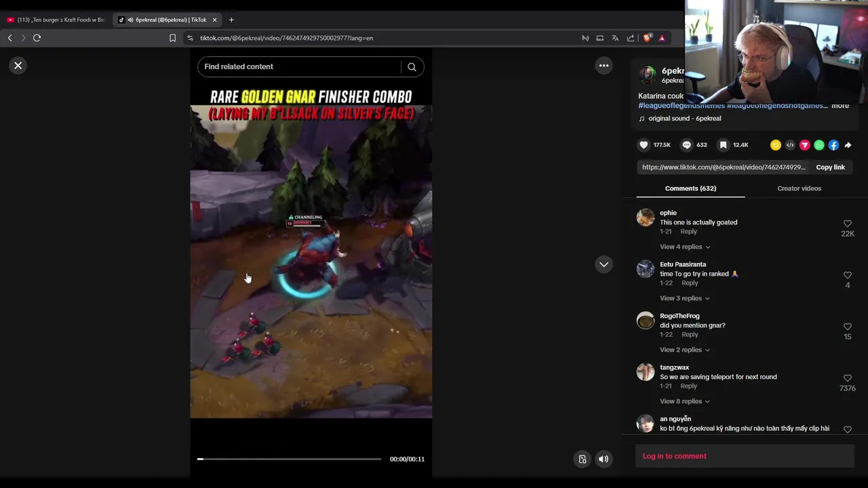Image resolution: width=868 pixels, height=488 pixels.
Task: Open ephie's profile avatar
Action: pyautogui.click(x=646, y=217)
